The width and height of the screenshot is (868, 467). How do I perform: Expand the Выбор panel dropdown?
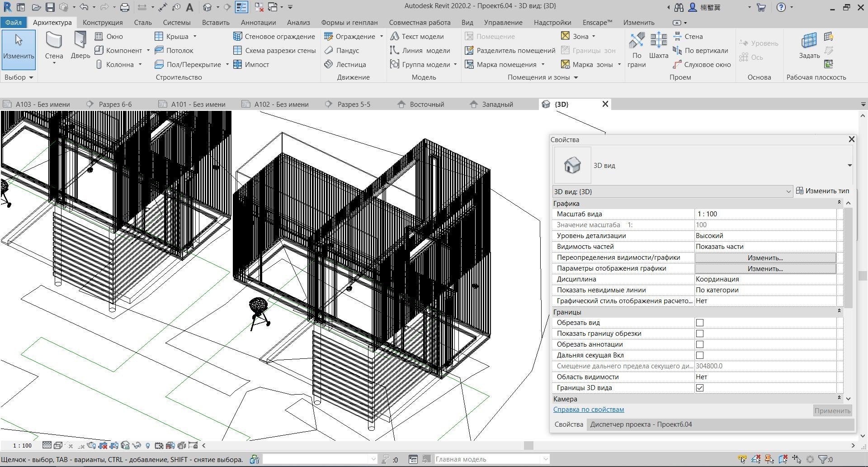(x=19, y=77)
